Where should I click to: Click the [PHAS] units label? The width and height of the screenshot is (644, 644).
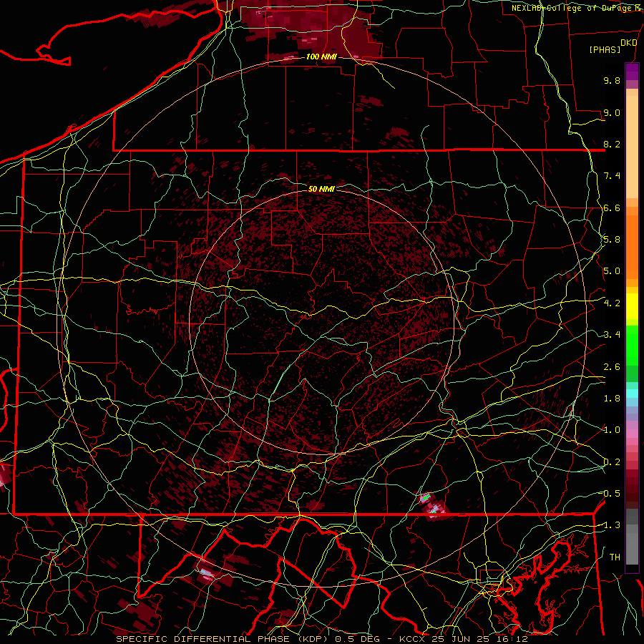605,50
